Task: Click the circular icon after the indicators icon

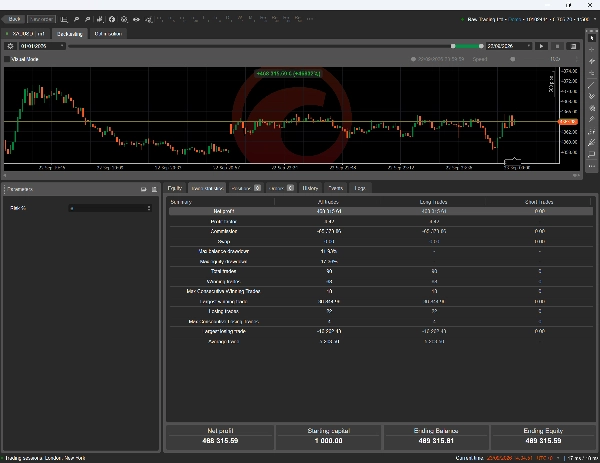Action: [112, 19]
